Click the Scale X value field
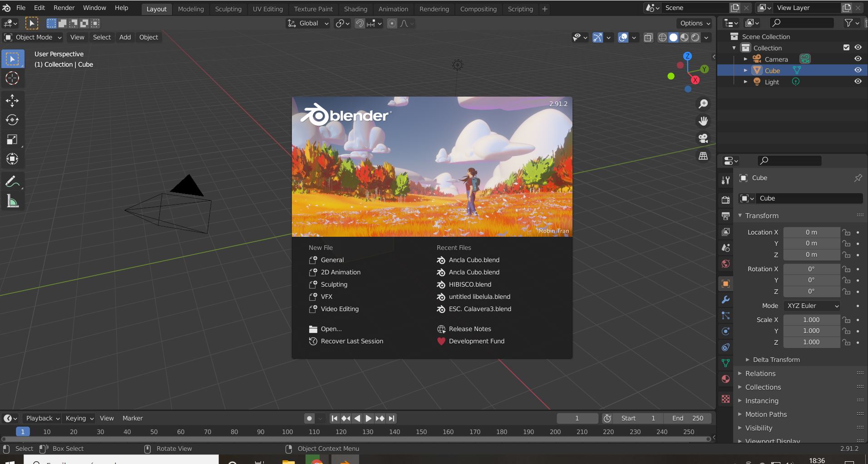This screenshot has width=868, height=464. (x=812, y=320)
